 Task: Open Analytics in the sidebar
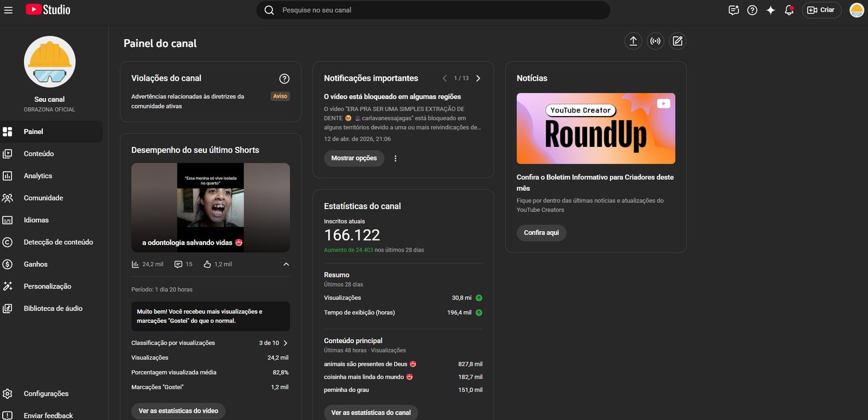click(38, 176)
